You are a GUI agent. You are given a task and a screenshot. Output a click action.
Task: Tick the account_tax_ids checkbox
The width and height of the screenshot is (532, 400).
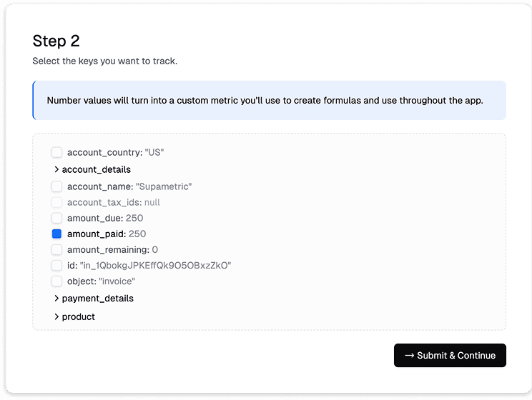pos(56,202)
